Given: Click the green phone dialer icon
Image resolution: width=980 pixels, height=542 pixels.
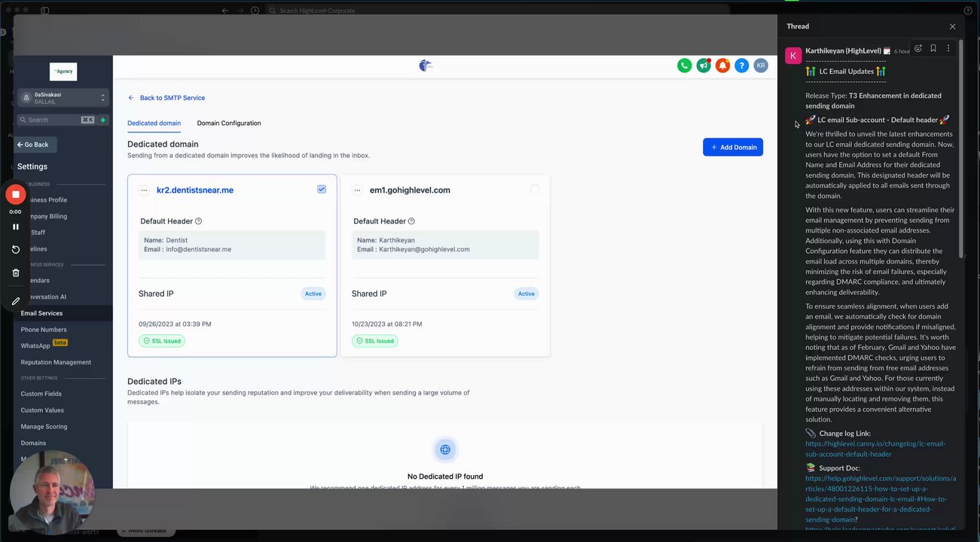Looking at the screenshot, I should point(684,65).
